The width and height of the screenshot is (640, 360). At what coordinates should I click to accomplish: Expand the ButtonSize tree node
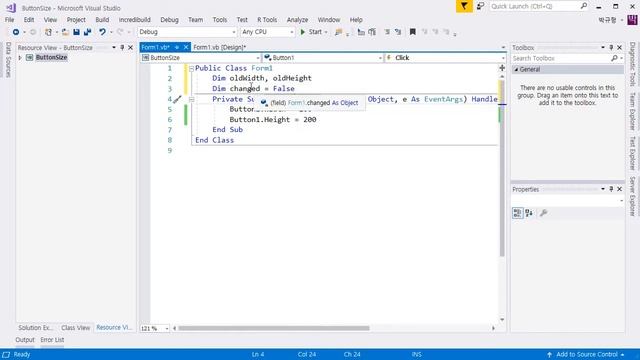click(20, 58)
